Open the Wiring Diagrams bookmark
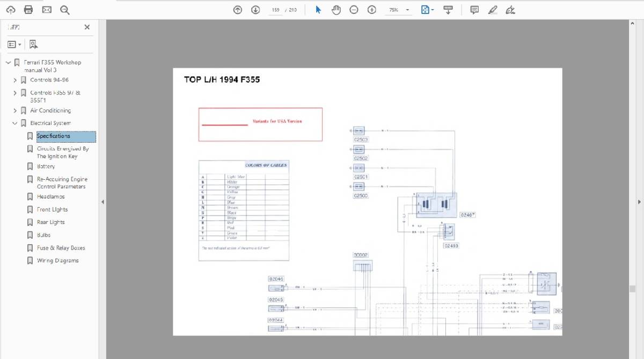The height and width of the screenshot is (359, 644). pos(57,261)
